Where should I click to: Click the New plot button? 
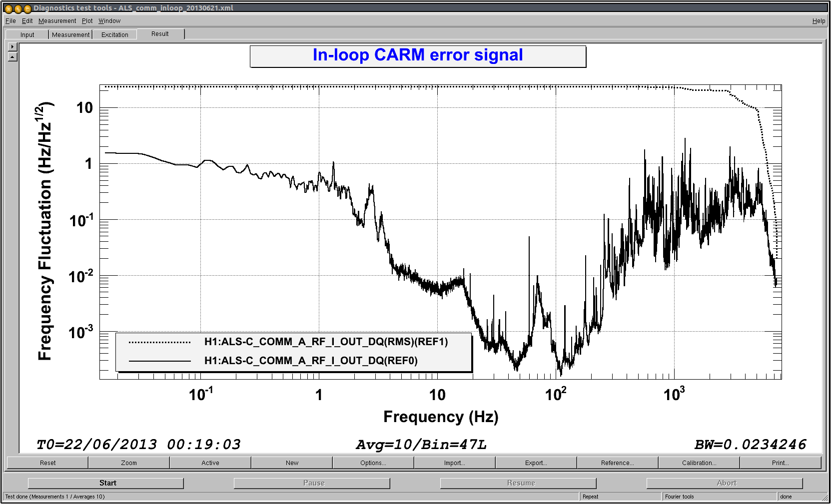click(x=292, y=463)
